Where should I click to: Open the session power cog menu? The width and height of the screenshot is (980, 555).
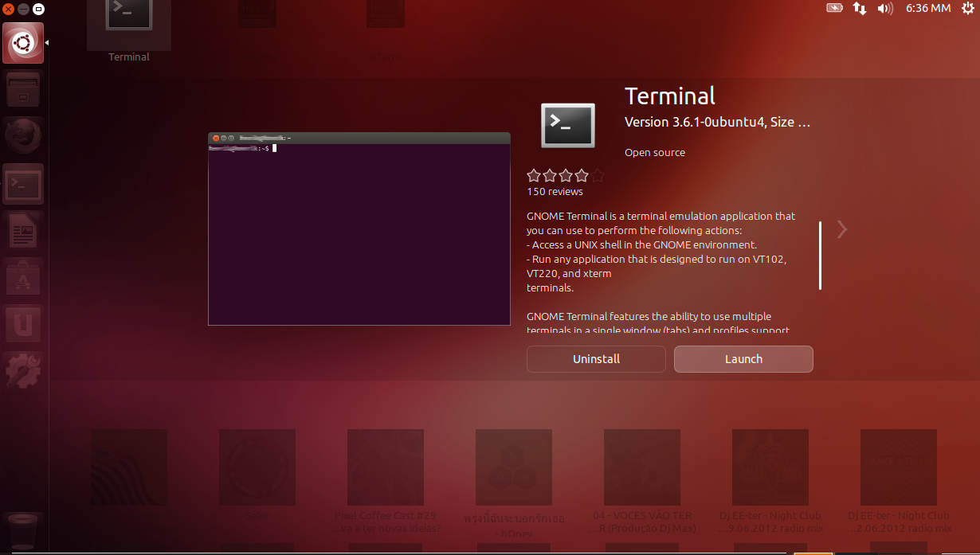968,8
